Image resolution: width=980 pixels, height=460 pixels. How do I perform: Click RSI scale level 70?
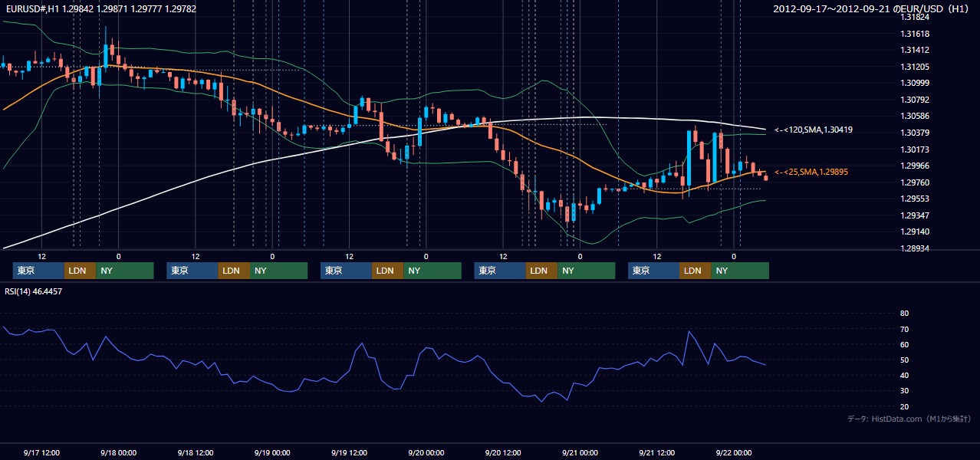pyautogui.click(x=904, y=329)
